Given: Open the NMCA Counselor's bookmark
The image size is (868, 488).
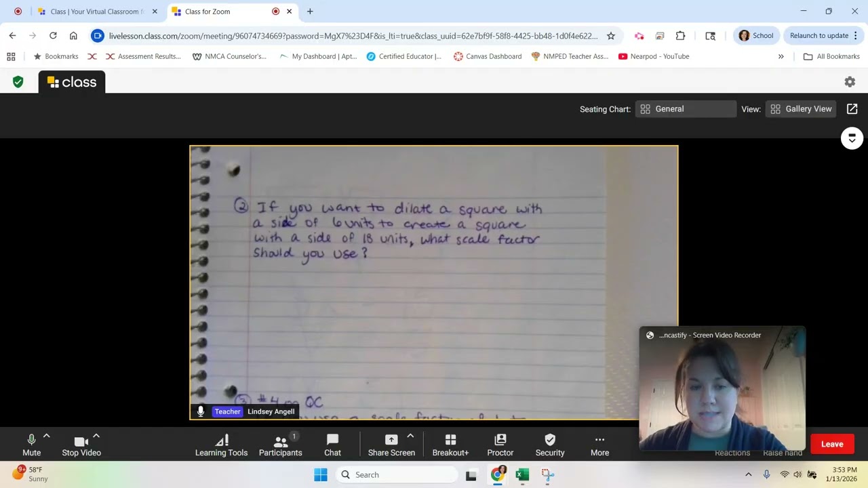Looking at the screenshot, I should click(x=230, y=56).
